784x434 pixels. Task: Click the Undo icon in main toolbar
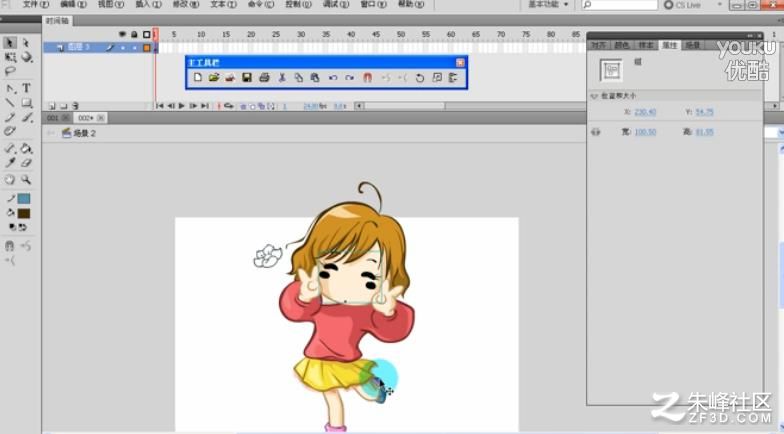333,78
